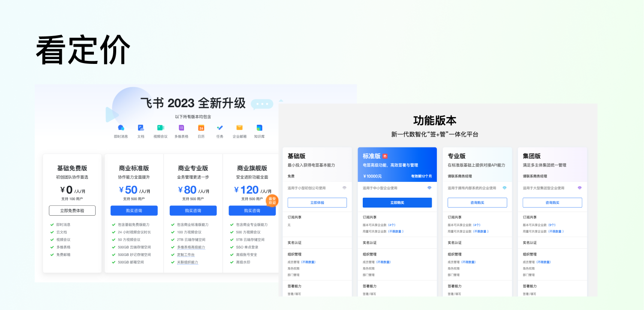Image resolution: width=644 pixels, height=310 pixels.
Task: Click 购买咨询 under 商业专业版
Action: [x=193, y=211]
